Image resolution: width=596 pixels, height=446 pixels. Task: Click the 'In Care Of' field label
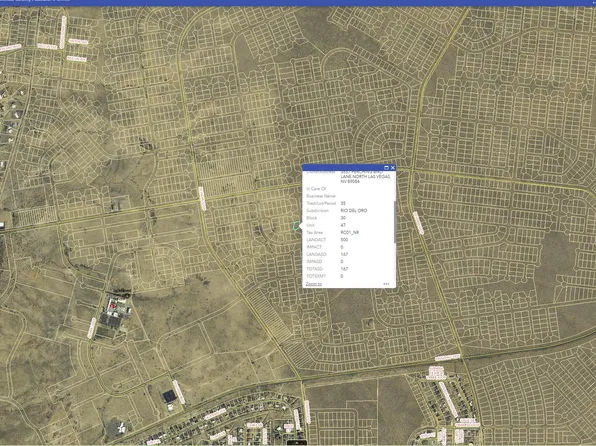(316, 189)
